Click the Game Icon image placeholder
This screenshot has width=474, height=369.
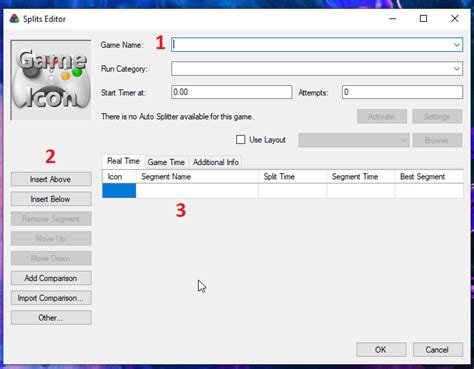point(51,80)
